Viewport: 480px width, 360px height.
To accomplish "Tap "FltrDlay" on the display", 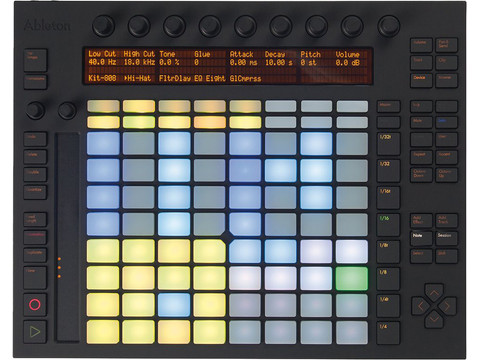I will click(175, 78).
